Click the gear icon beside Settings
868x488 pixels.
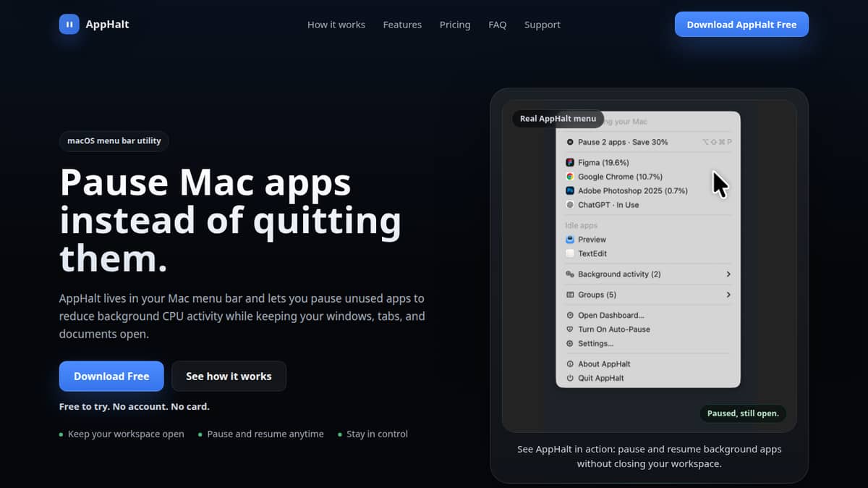tap(570, 344)
